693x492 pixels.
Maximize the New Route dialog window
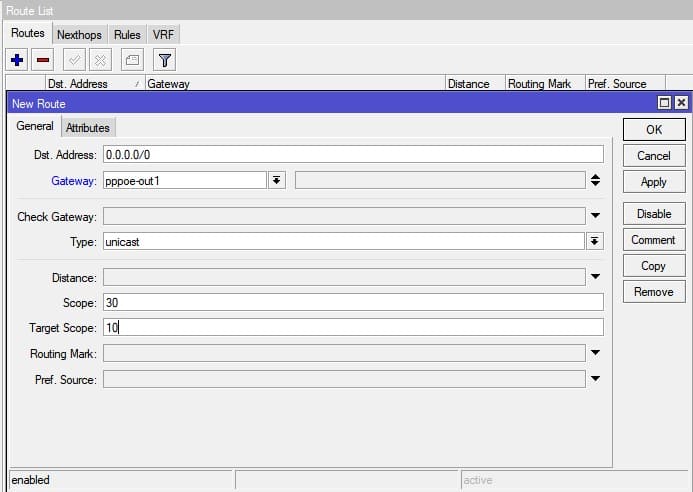pos(664,103)
